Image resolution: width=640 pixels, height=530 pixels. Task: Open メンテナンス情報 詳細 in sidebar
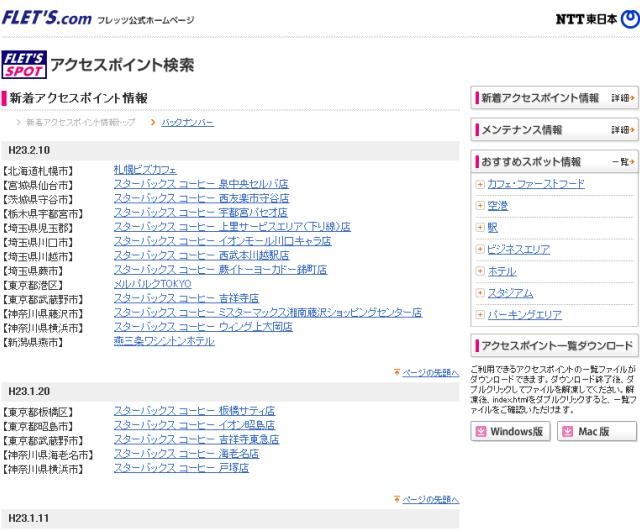point(622,130)
